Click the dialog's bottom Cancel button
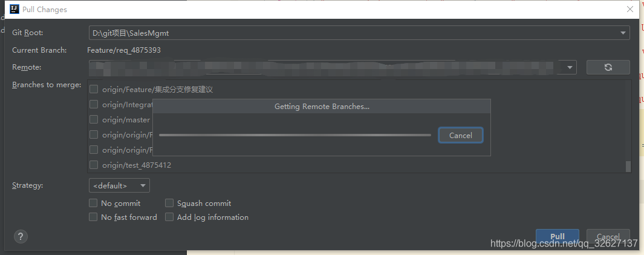Image resolution: width=644 pixels, height=255 pixels. click(608, 236)
